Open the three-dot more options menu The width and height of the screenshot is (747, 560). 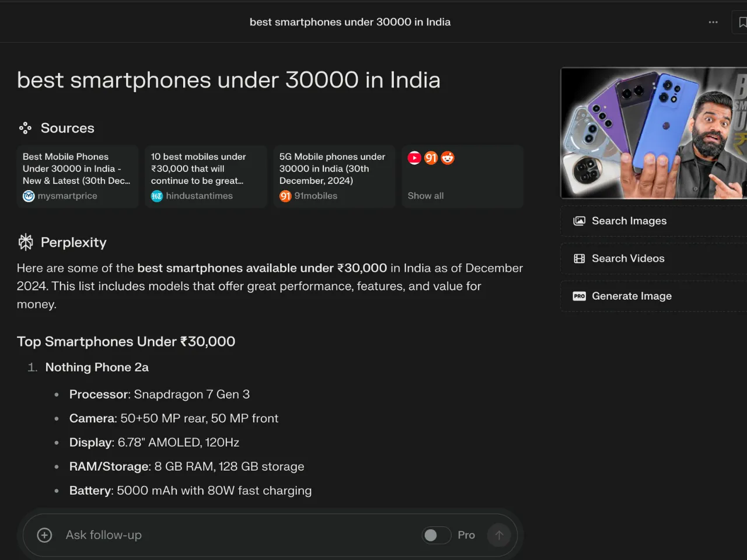(713, 22)
